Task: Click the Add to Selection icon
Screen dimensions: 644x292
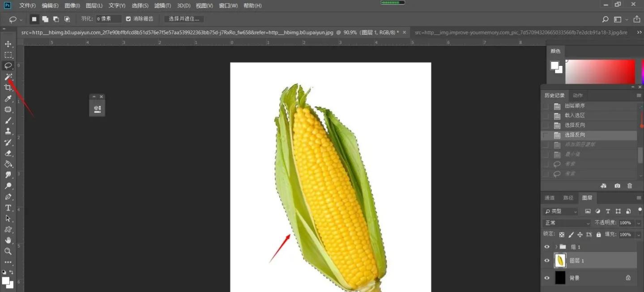Action: click(45, 19)
